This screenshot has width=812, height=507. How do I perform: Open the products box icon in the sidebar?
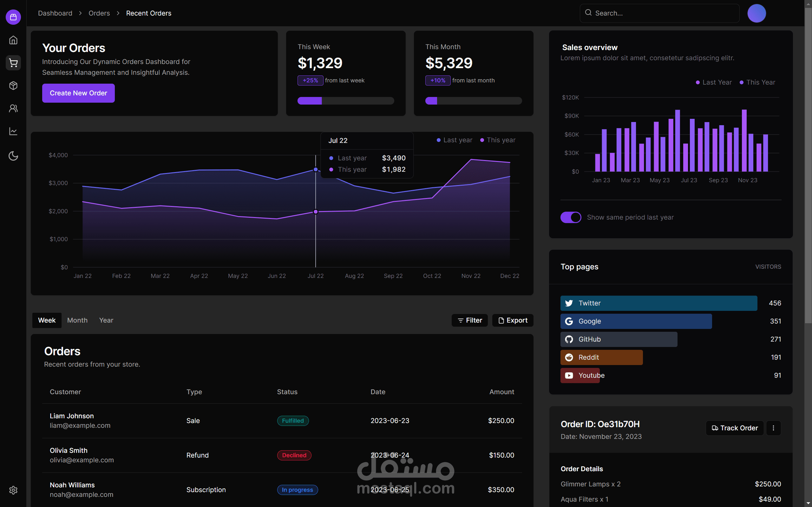point(13,86)
